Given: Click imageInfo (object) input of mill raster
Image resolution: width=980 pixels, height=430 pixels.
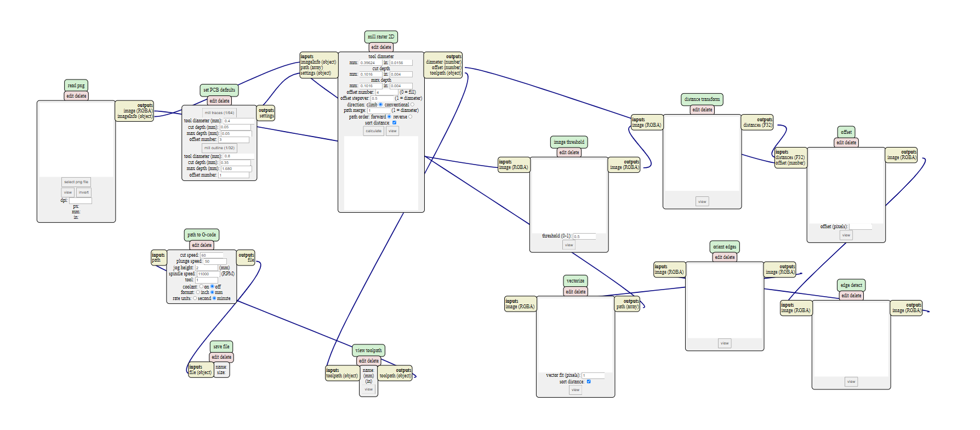Looking at the screenshot, I should click(318, 62).
